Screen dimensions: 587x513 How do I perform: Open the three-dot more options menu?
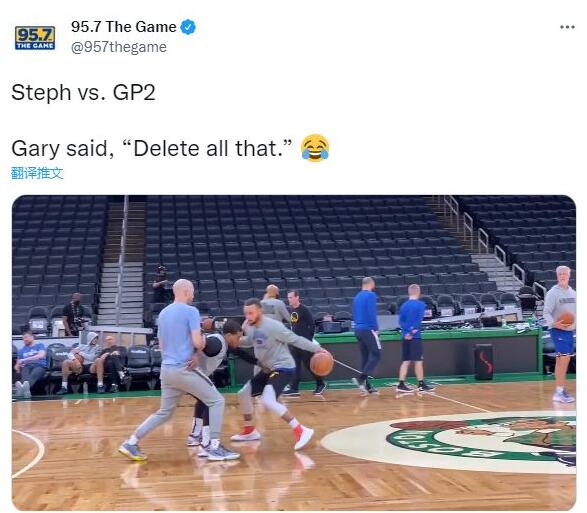(x=567, y=27)
